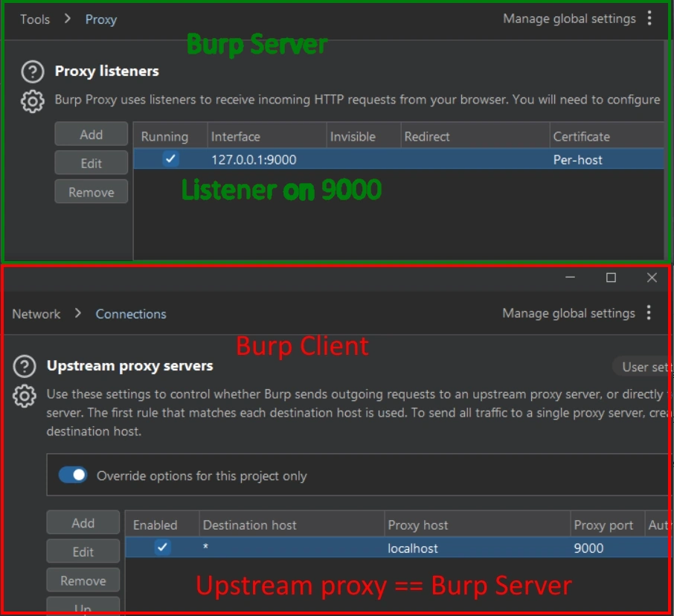The image size is (674, 616).
Task: Select the * destination host cell
Action: [292, 548]
